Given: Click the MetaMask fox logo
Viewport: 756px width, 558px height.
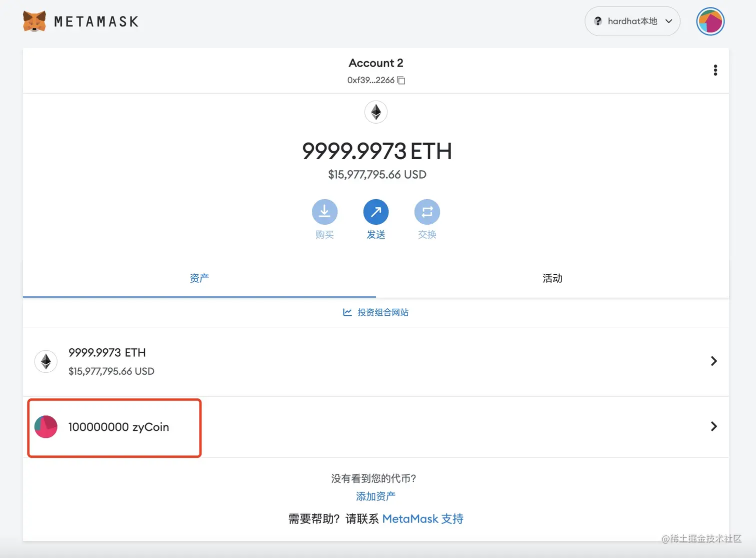Looking at the screenshot, I should 34,21.
